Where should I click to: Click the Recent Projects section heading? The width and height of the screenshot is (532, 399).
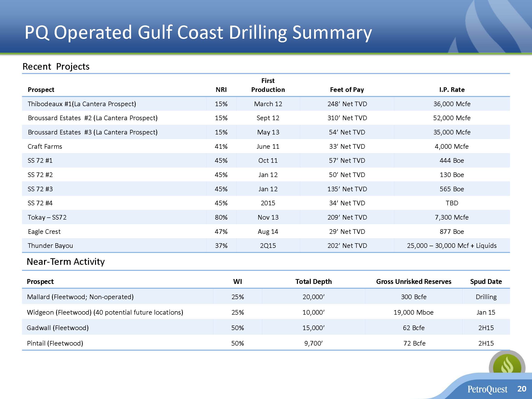click(x=56, y=66)
